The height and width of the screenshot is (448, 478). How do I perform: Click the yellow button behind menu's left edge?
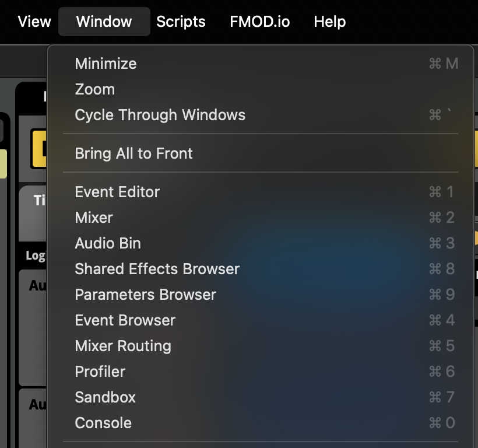39,148
